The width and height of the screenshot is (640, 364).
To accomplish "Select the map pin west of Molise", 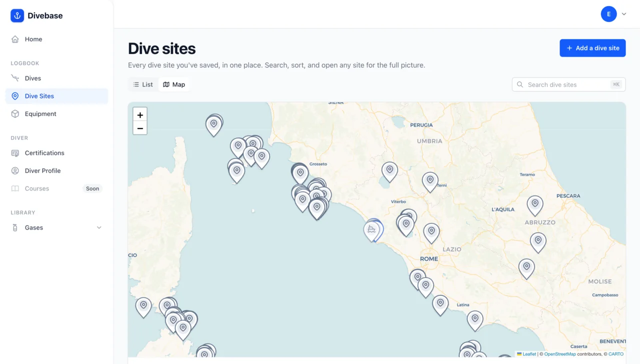I will (526, 268).
